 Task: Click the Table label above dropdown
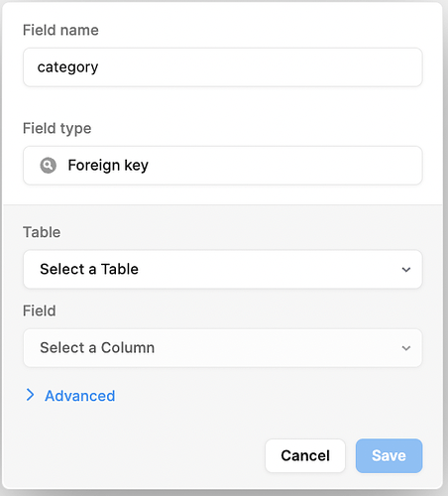(42, 232)
